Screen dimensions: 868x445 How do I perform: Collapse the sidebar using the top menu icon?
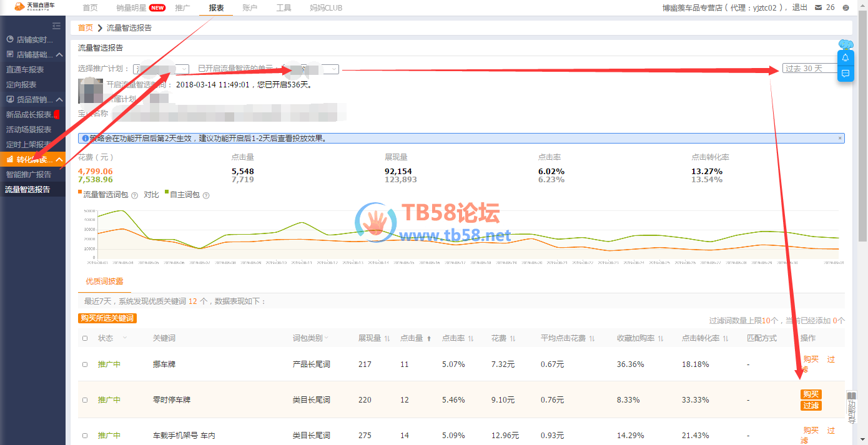56,26
